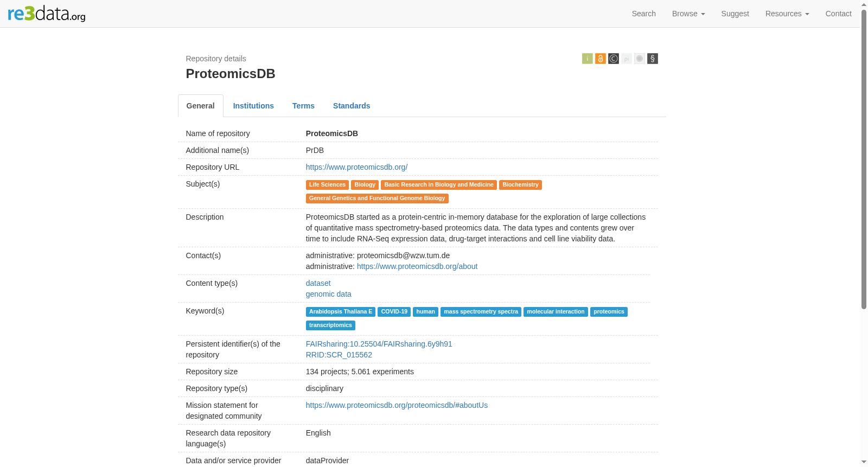Image resolution: width=868 pixels, height=467 pixels.
Task: Click the 'Biology' subject tag
Action: pos(365,185)
